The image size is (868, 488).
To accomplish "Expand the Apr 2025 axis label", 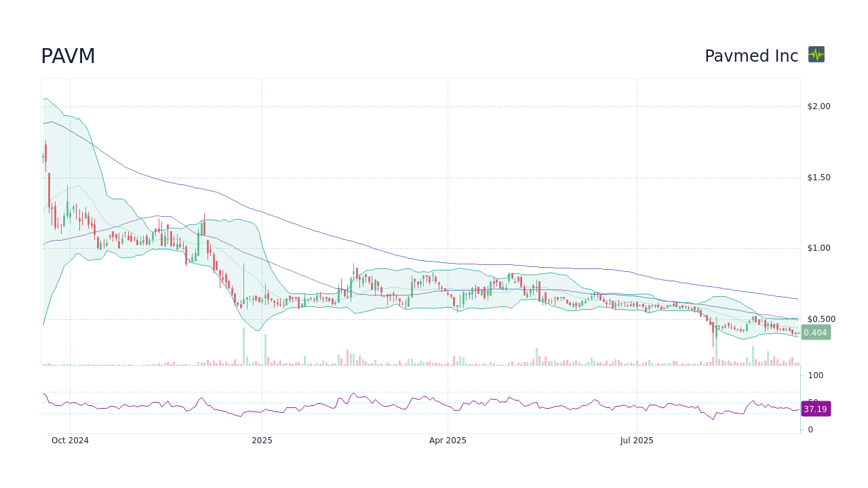I will 448,441.
